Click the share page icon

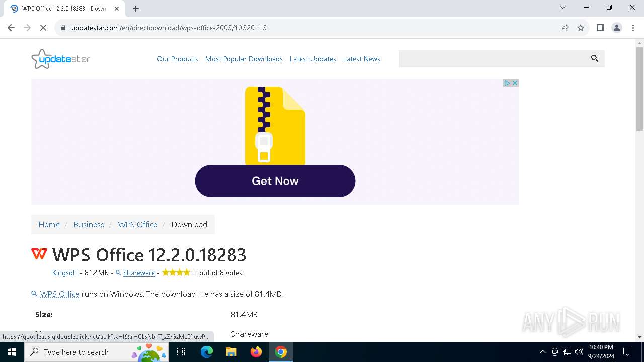(565, 28)
